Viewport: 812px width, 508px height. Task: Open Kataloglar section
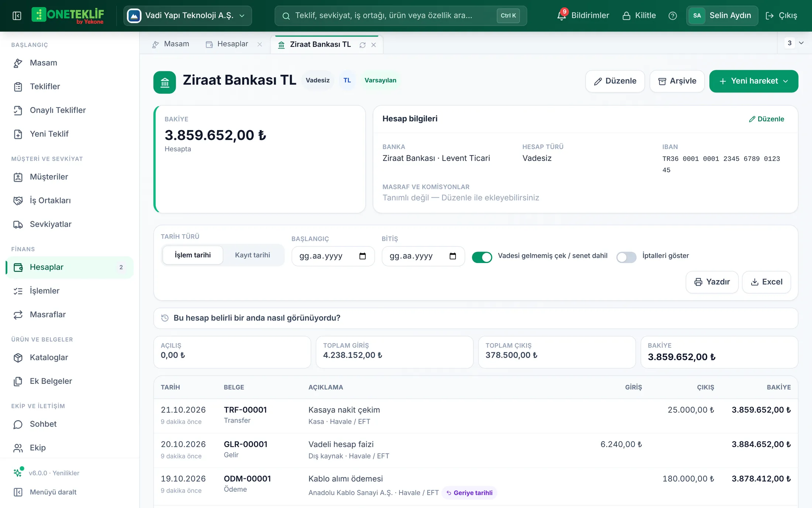(70, 357)
